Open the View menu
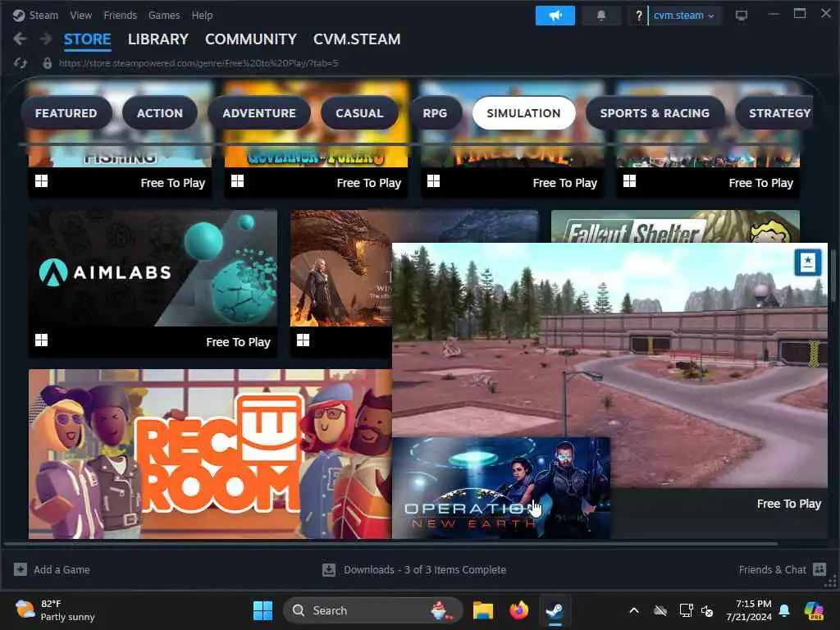 (x=81, y=15)
